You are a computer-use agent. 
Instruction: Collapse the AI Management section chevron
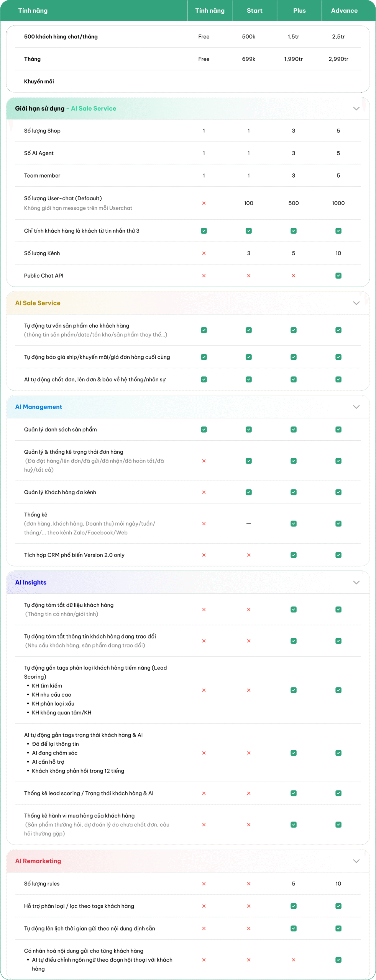pos(356,407)
